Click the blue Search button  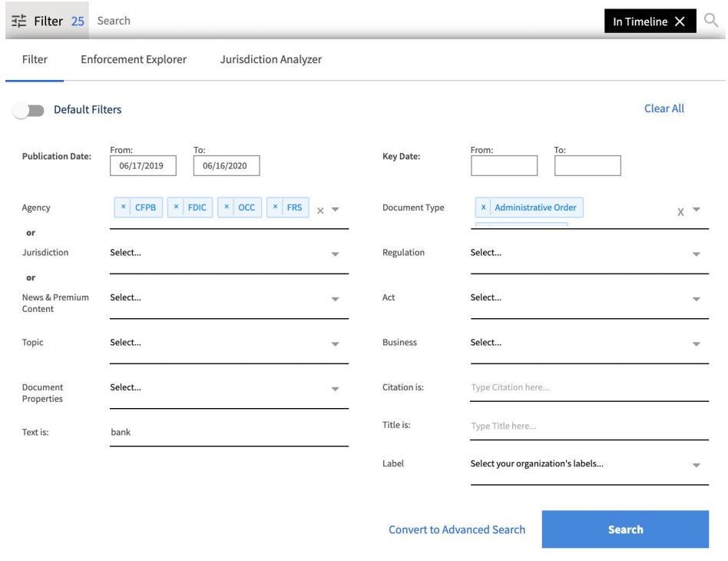(x=625, y=529)
